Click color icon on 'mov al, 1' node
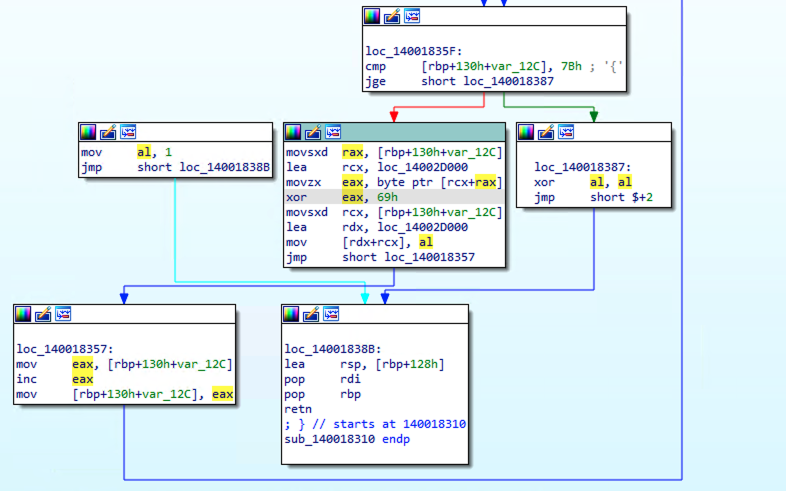Image resolution: width=786 pixels, height=491 pixels. [88, 132]
